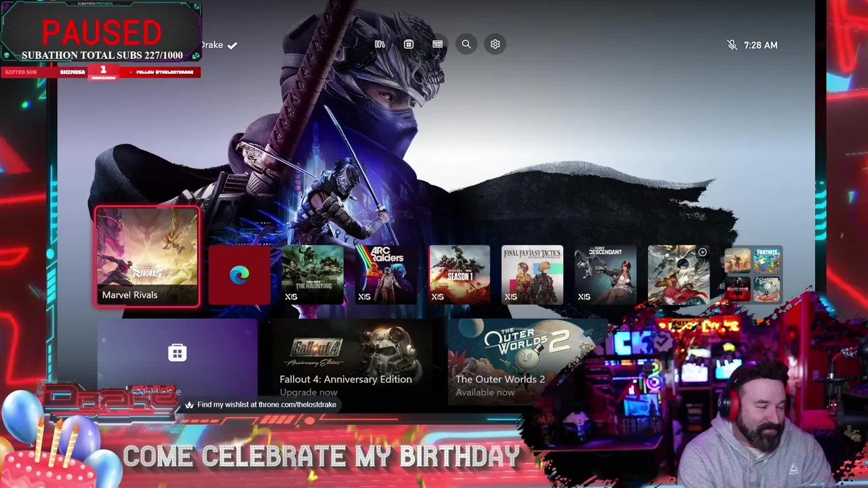Open the Settings gear icon
Screen dimensions: 868x488
(x=495, y=44)
